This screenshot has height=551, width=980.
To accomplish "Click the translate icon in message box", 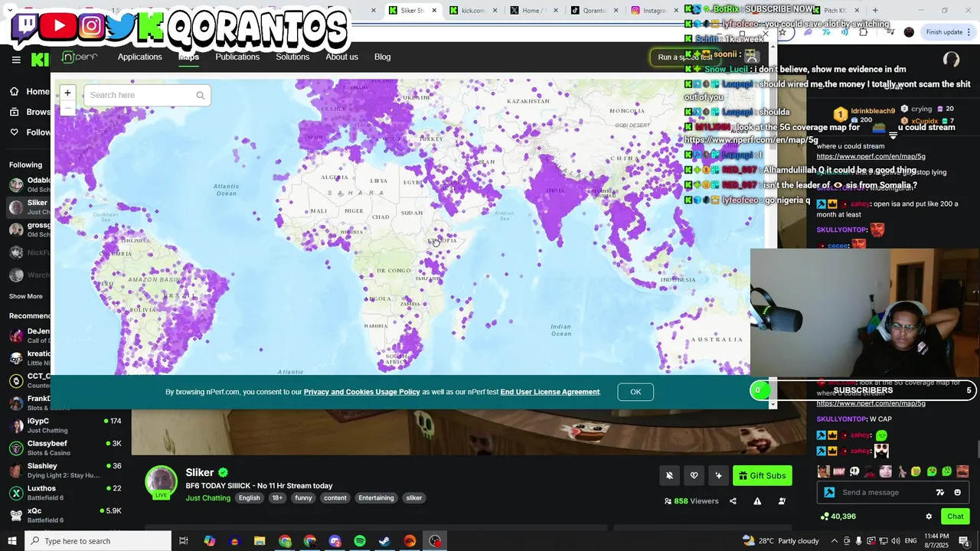I will (x=940, y=492).
